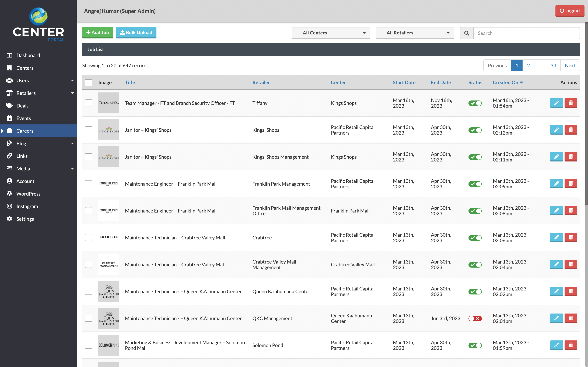588x367 pixels.
Task: Enable status on the QKC Management job
Action: tap(475, 318)
